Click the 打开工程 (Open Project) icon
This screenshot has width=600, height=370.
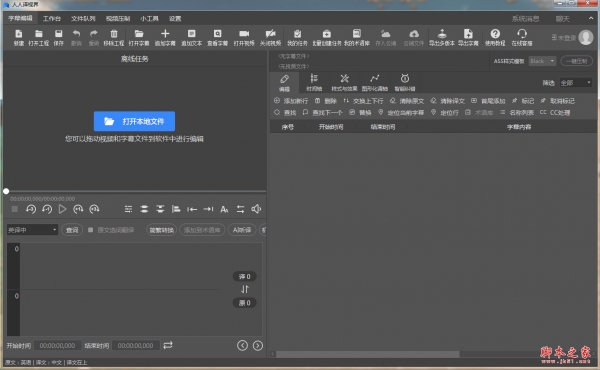pyautogui.click(x=39, y=34)
